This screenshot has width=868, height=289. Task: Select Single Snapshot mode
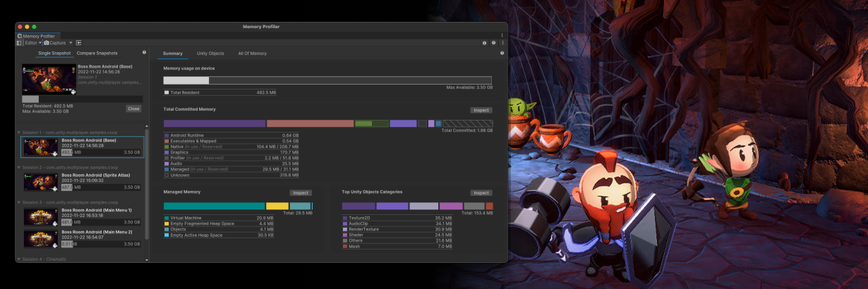coord(54,53)
